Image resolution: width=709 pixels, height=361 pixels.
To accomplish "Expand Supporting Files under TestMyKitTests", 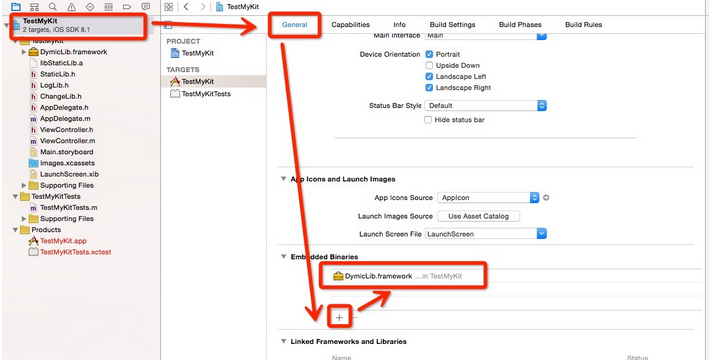I will tap(24, 218).
